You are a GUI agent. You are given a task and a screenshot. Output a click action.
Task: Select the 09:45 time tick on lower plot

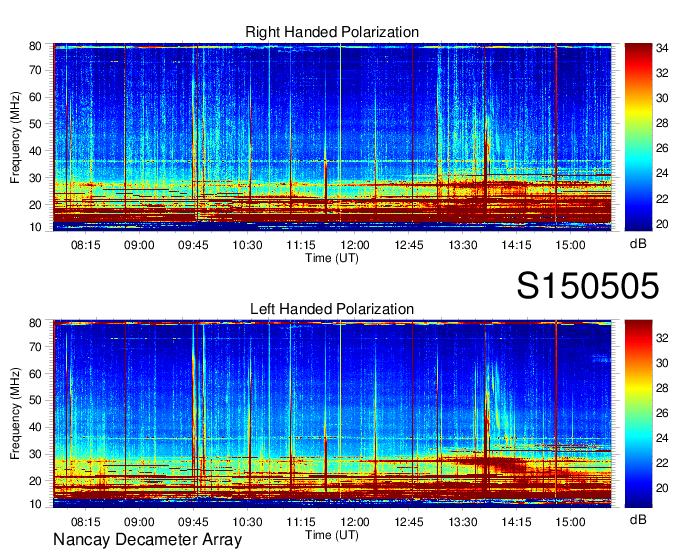193,522
